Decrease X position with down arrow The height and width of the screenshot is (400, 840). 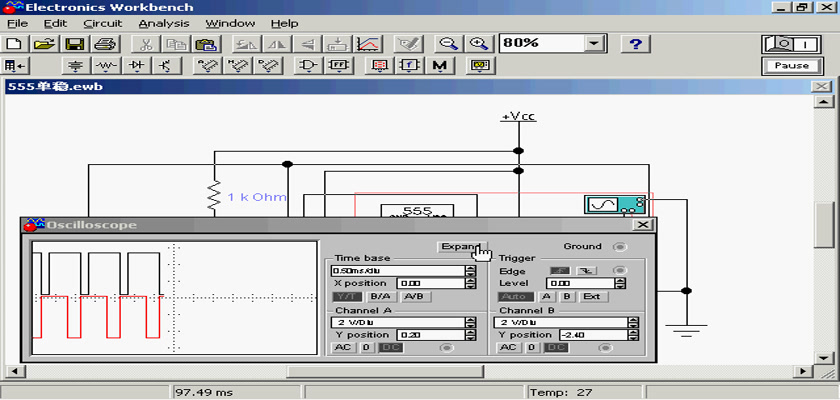(471, 286)
